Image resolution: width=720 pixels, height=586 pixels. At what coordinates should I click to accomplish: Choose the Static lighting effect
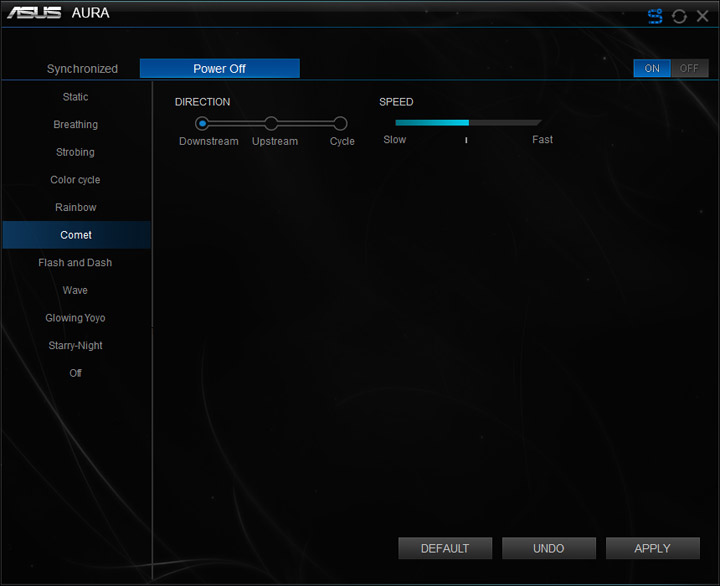[x=76, y=97]
